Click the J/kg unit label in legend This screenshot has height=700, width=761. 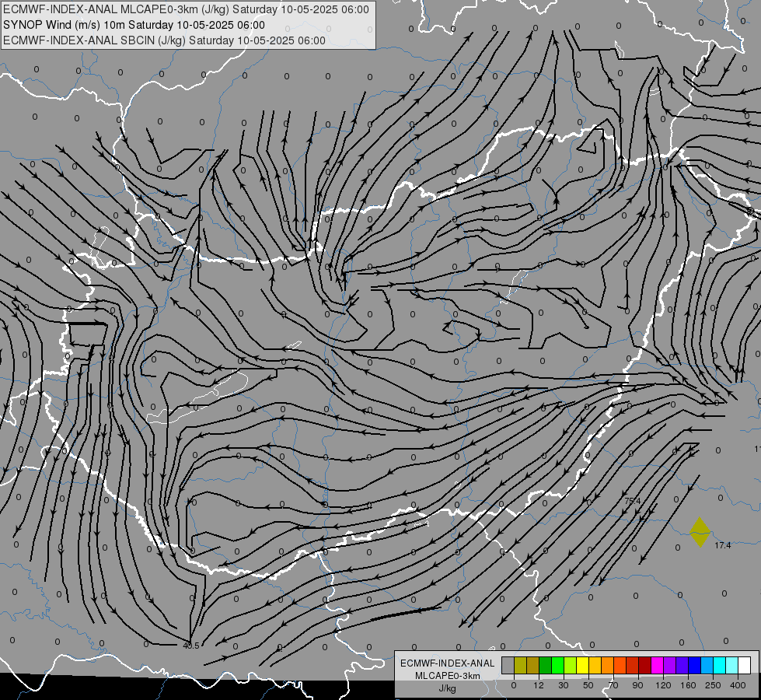click(448, 688)
